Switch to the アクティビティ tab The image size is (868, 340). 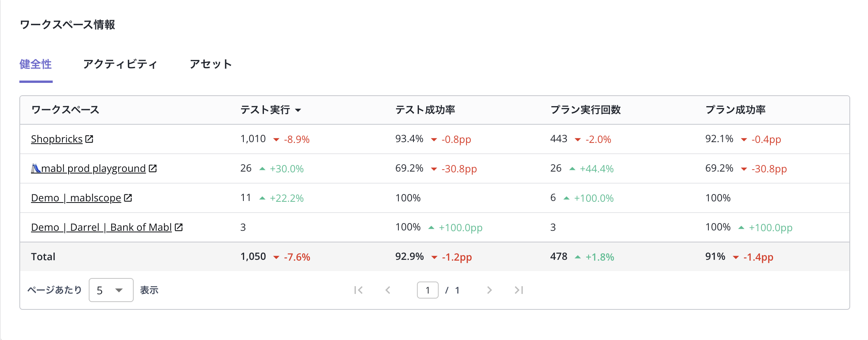[120, 64]
